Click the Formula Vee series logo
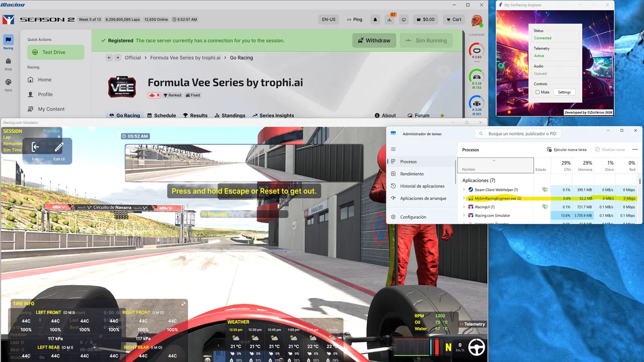This screenshot has width=644, height=362. point(122,86)
